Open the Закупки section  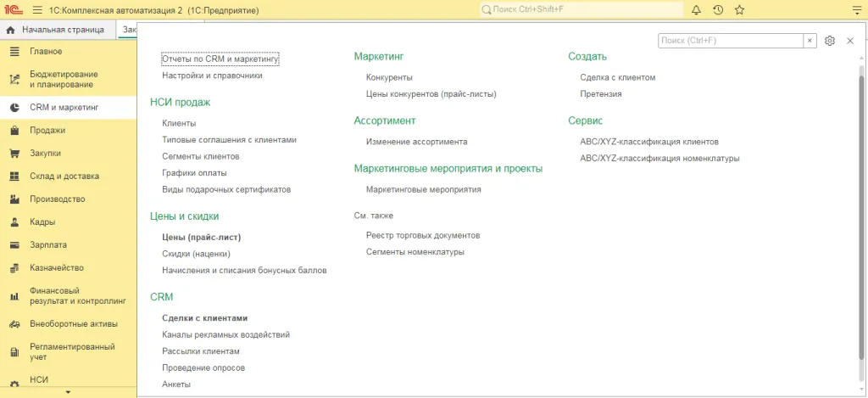(x=45, y=154)
